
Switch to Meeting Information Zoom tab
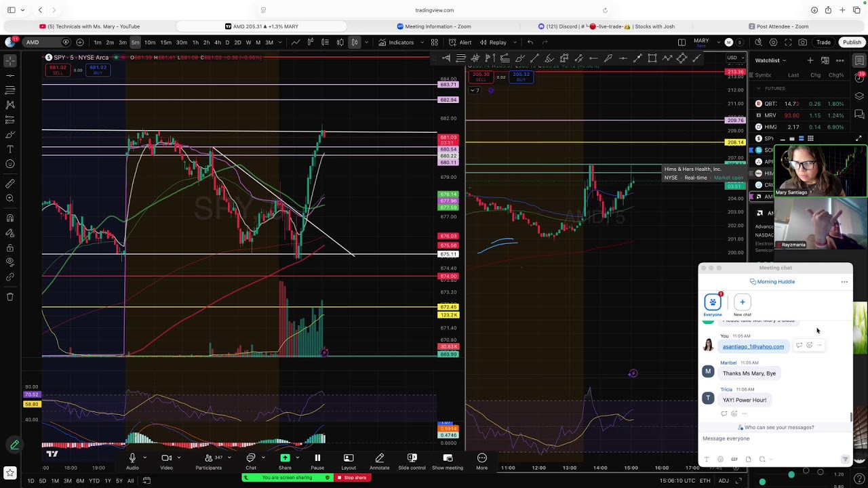434,26
